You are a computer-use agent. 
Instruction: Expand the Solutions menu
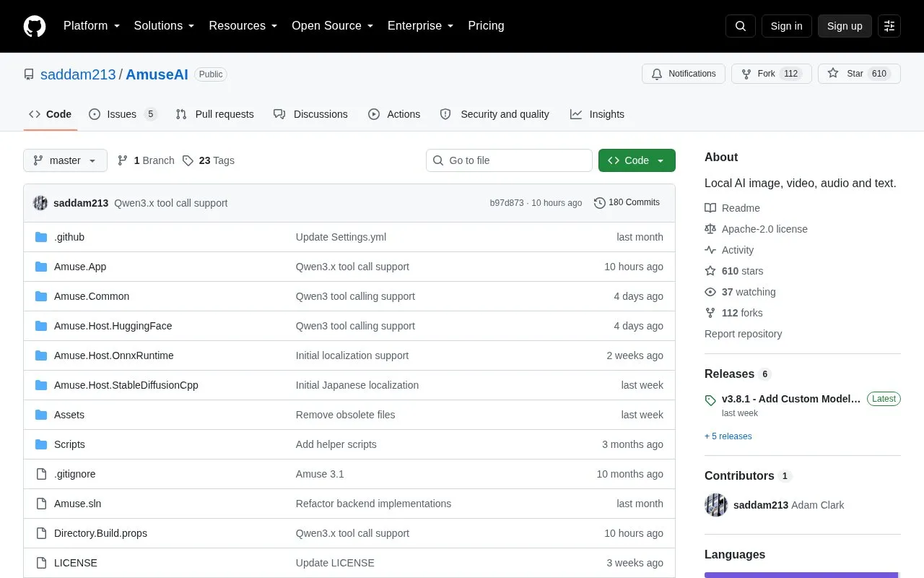coord(165,26)
